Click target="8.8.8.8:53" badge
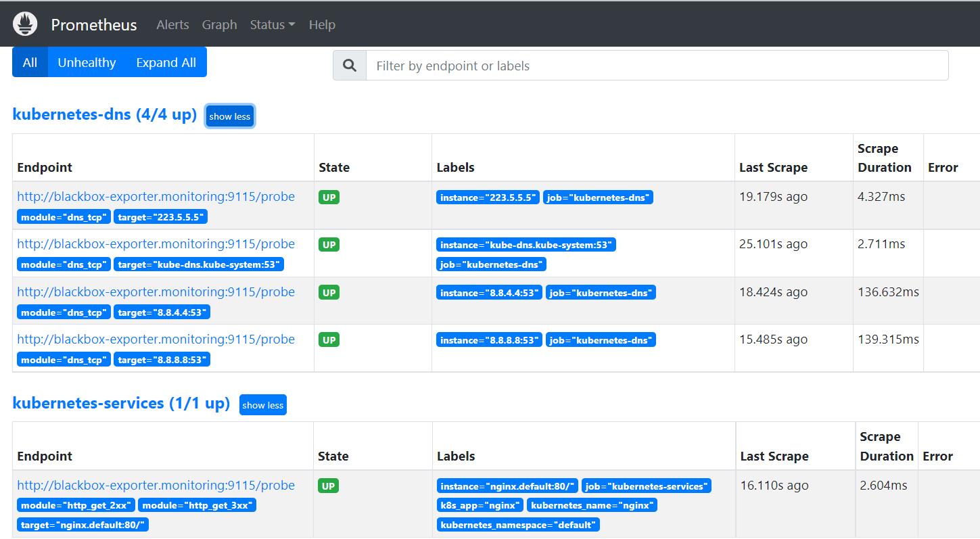Viewport: 980px width, 539px height. coord(162,360)
